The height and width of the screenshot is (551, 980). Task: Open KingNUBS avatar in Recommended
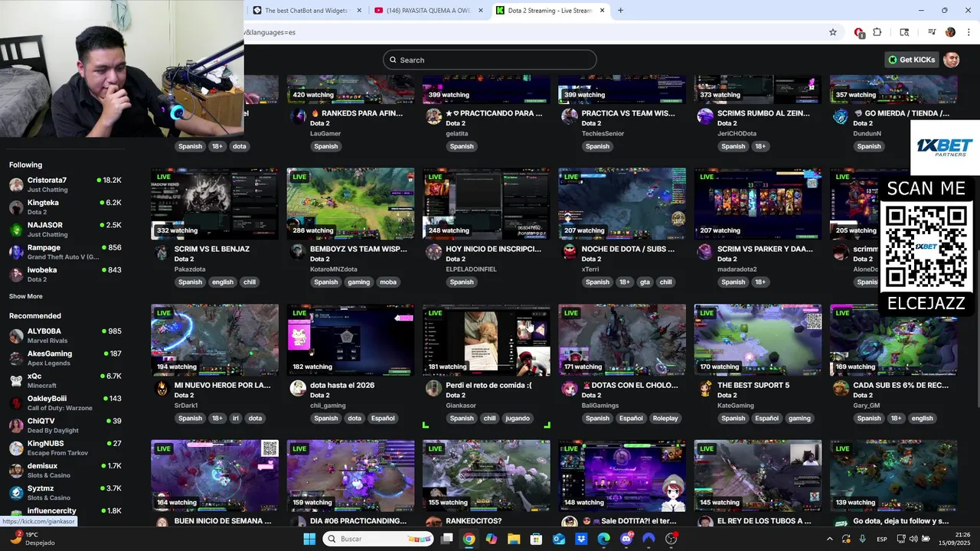tap(16, 448)
